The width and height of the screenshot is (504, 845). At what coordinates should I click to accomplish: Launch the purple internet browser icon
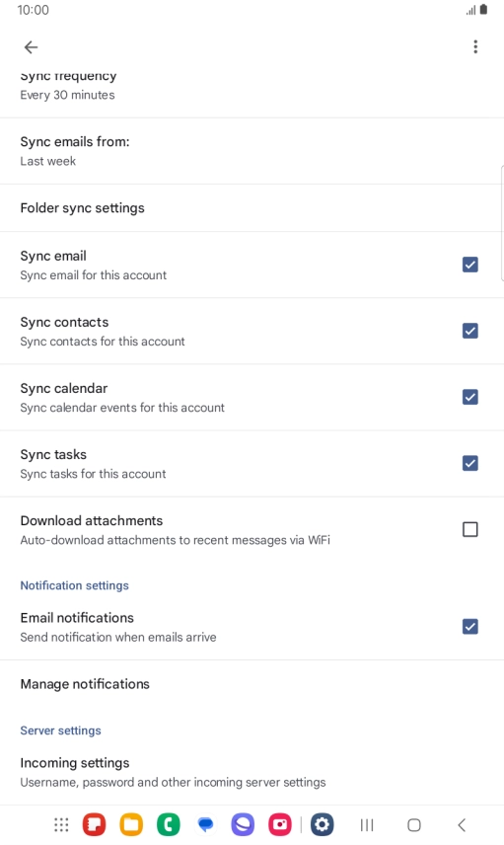point(243,824)
